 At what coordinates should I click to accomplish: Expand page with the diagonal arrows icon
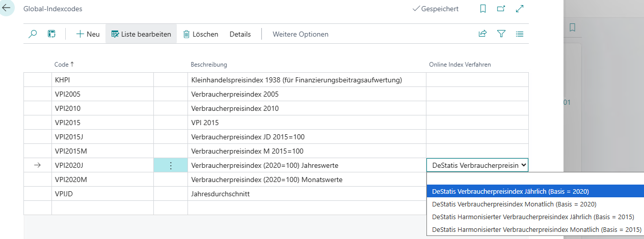pos(520,9)
